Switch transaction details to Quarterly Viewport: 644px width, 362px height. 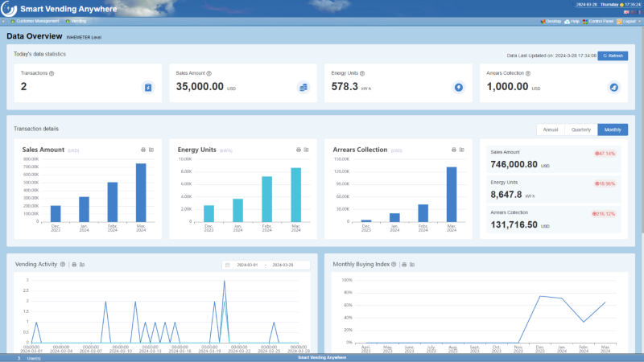tap(581, 130)
